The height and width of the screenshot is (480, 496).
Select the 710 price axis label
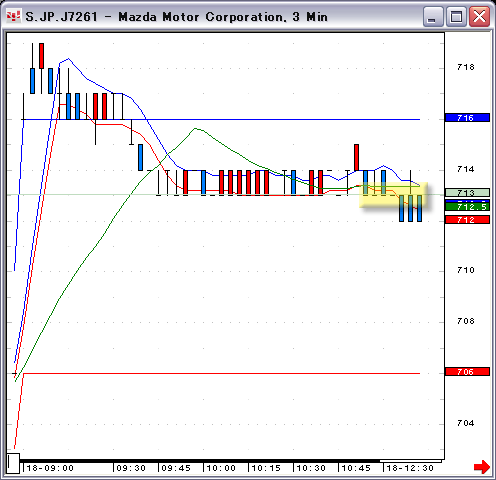(466, 270)
